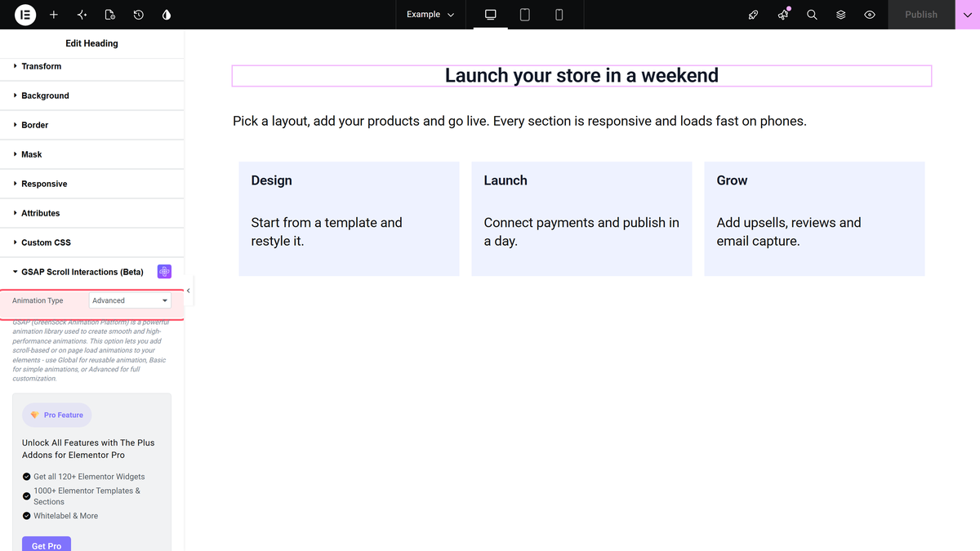
Task: Select the 'Launch your store in a weekend' heading
Action: coord(581,76)
